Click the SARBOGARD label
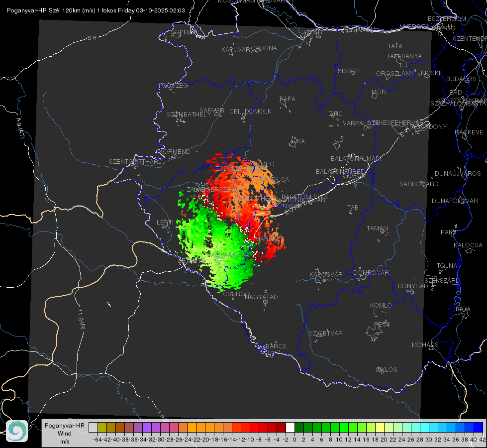 pos(419,184)
